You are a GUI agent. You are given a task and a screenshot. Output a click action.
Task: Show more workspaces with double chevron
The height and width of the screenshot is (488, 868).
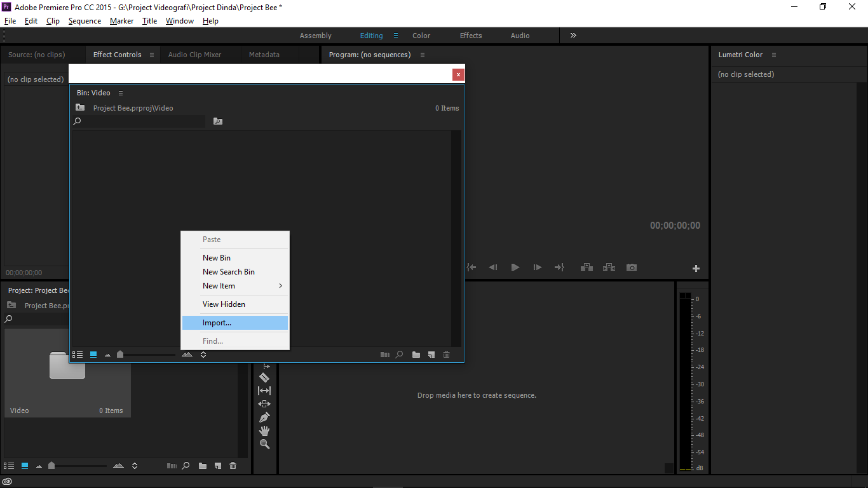click(573, 36)
